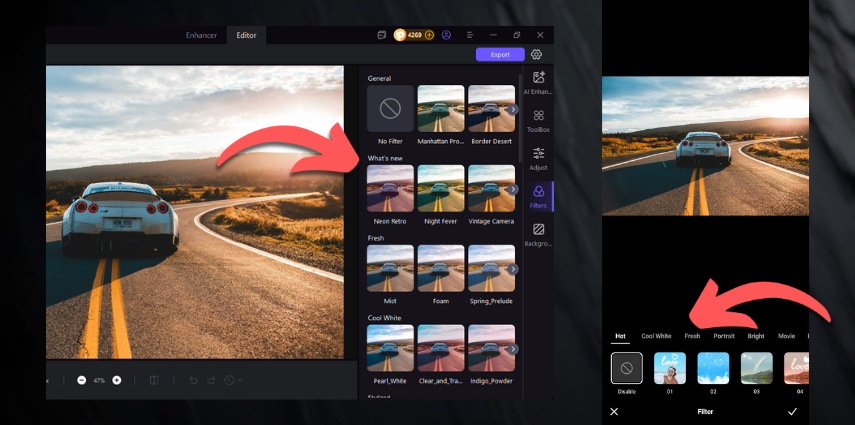Image resolution: width=855 pixels, height=425 pixels.
Task: Click the Export button
Action: (500, 55)
